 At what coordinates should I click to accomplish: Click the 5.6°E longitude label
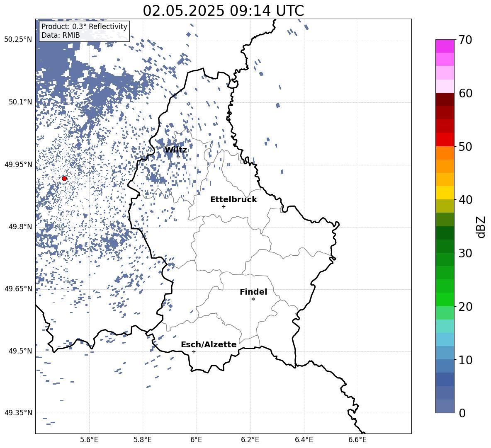[x=89, y=440]
